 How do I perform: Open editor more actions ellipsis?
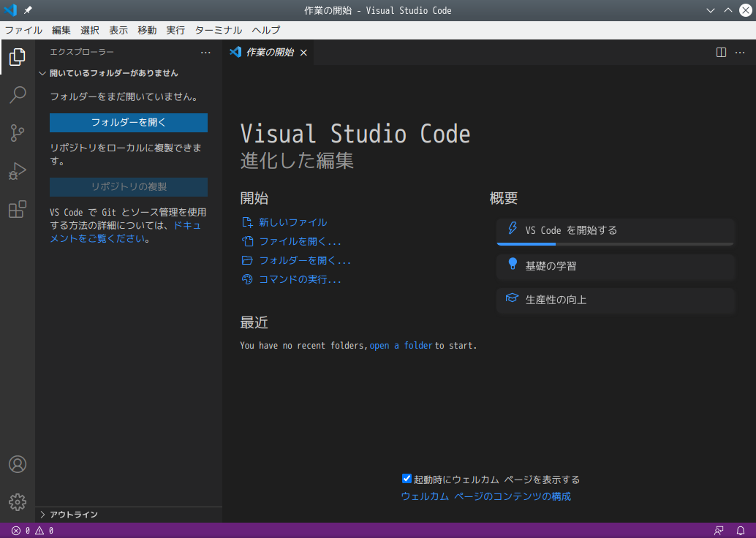pyautogui.click(x=740, y=53)
